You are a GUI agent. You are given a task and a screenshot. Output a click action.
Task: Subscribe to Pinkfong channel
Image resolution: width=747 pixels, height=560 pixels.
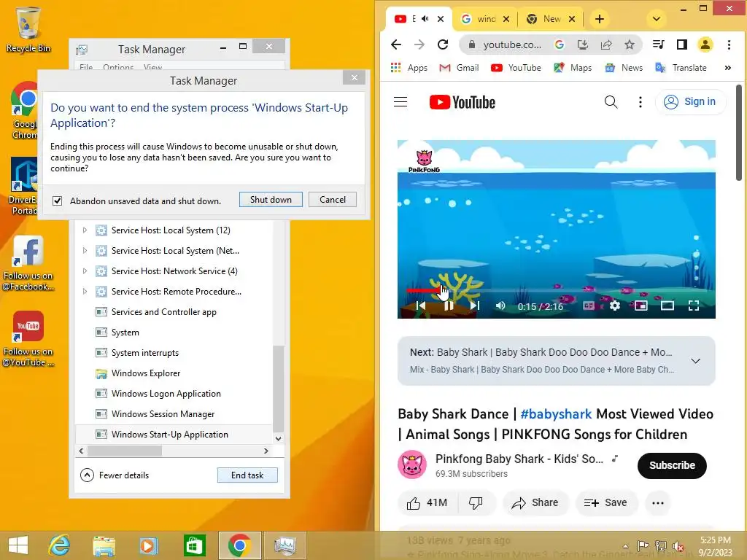click(x=672, y=465)
